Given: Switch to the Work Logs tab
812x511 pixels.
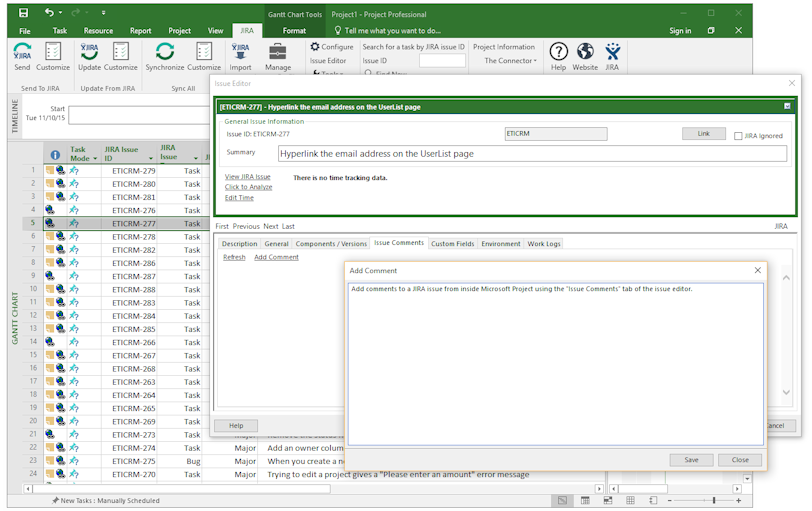Looking at the screenshot, I should tap(544, 244).
